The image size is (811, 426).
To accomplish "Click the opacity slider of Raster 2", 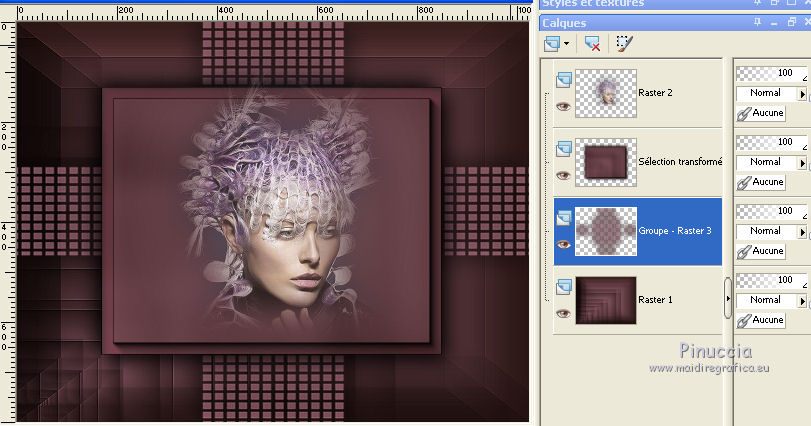I will [x=771, y=74].
